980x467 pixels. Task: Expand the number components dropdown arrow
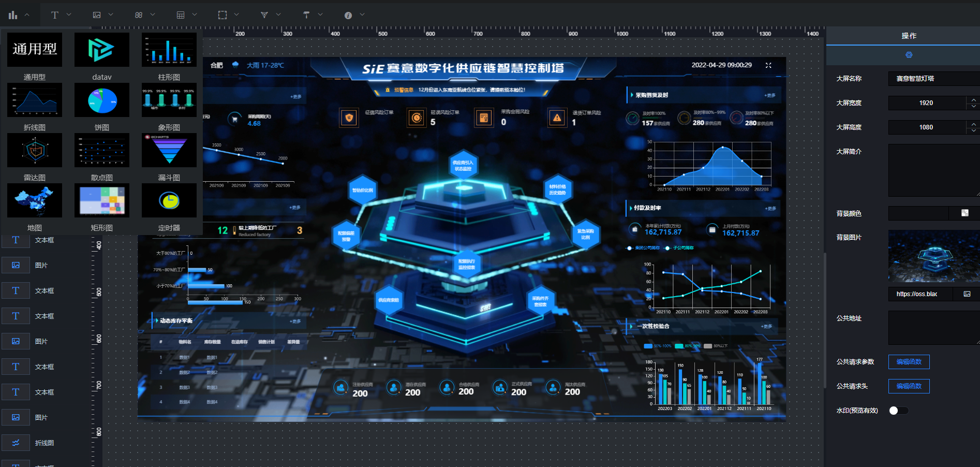point(153,15)
